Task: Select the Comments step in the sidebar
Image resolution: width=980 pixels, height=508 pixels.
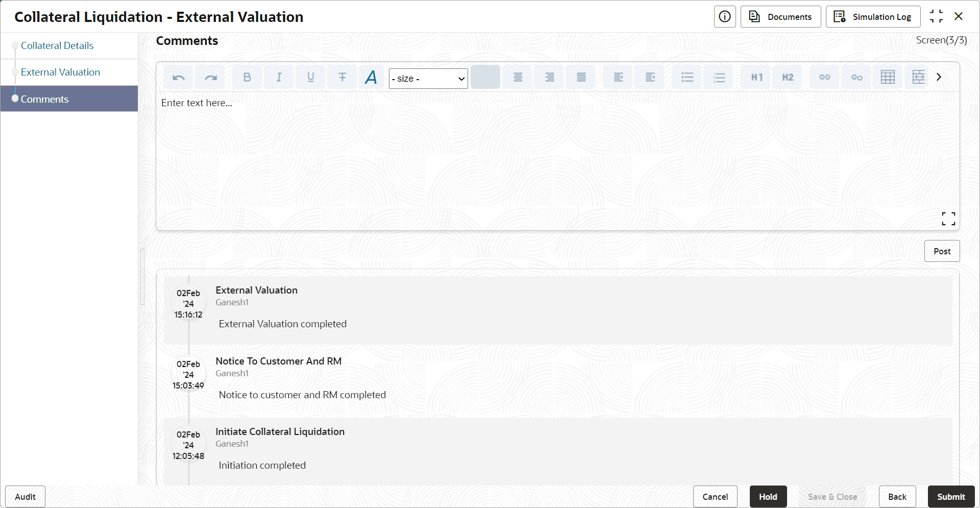Action: 69,99
